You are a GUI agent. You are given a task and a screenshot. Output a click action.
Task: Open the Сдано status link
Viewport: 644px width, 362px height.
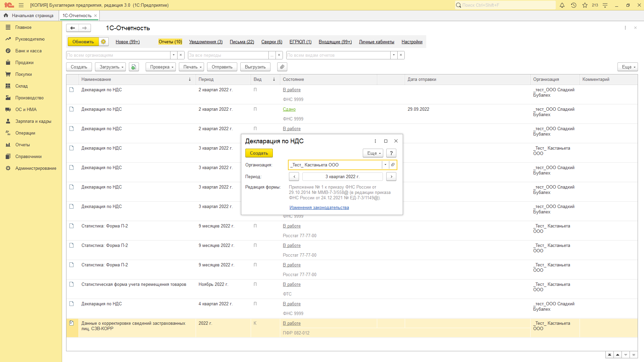289,109
